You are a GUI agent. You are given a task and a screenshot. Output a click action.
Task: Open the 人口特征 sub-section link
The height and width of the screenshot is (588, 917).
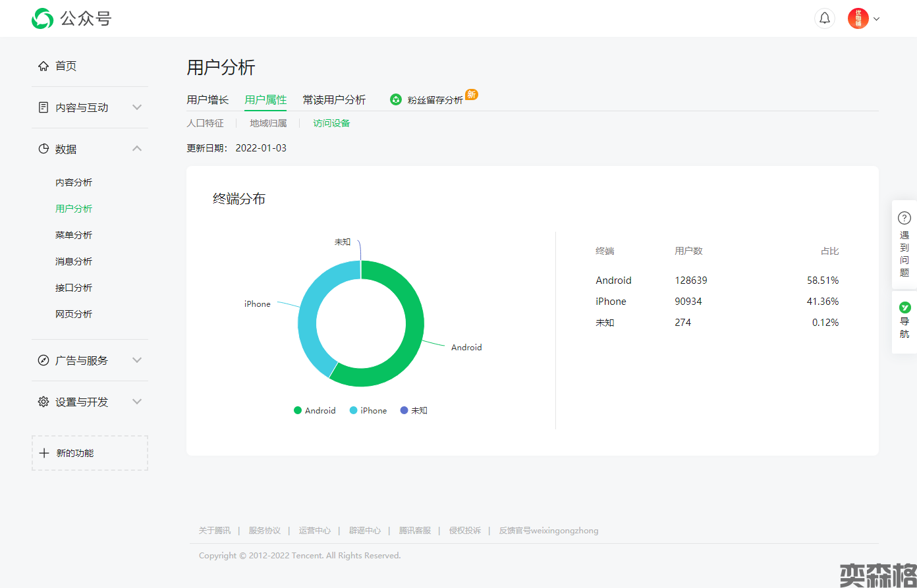(x=205, y=123)
